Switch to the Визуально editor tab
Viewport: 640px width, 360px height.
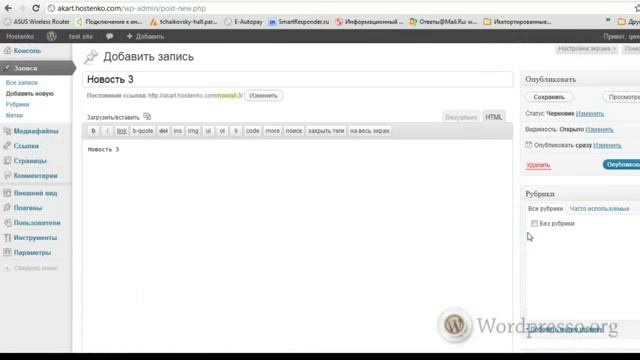(461, 117)
